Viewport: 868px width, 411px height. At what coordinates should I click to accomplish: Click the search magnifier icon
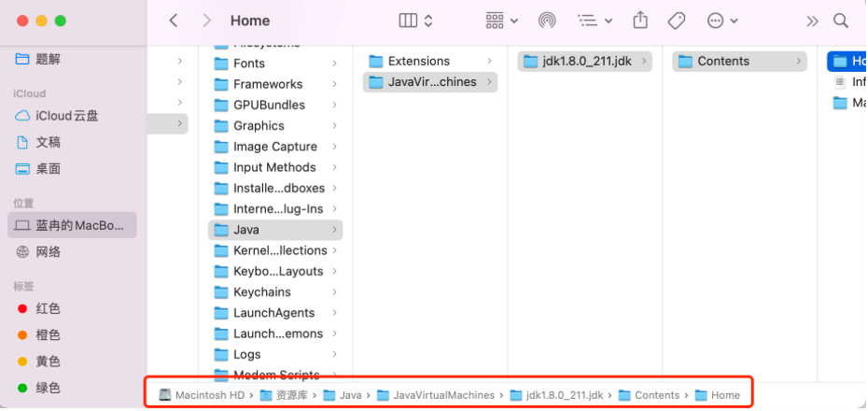(841, 21)
